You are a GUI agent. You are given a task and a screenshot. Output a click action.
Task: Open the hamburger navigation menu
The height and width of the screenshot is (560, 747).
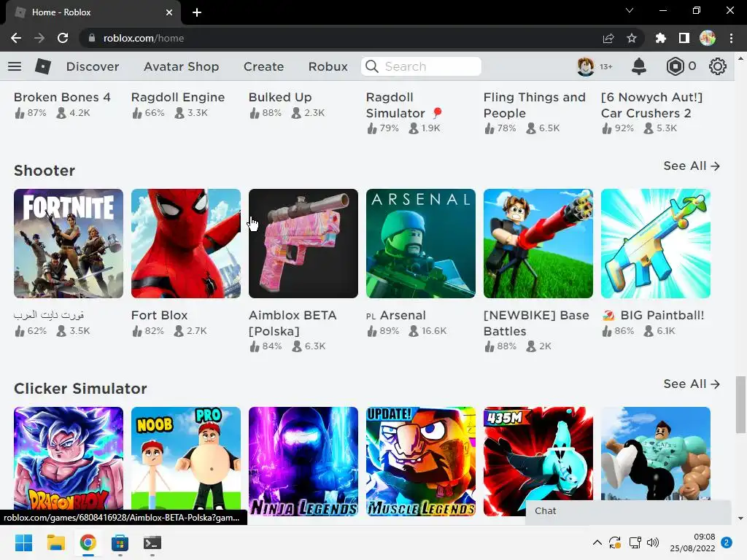(x=15, y=66)
